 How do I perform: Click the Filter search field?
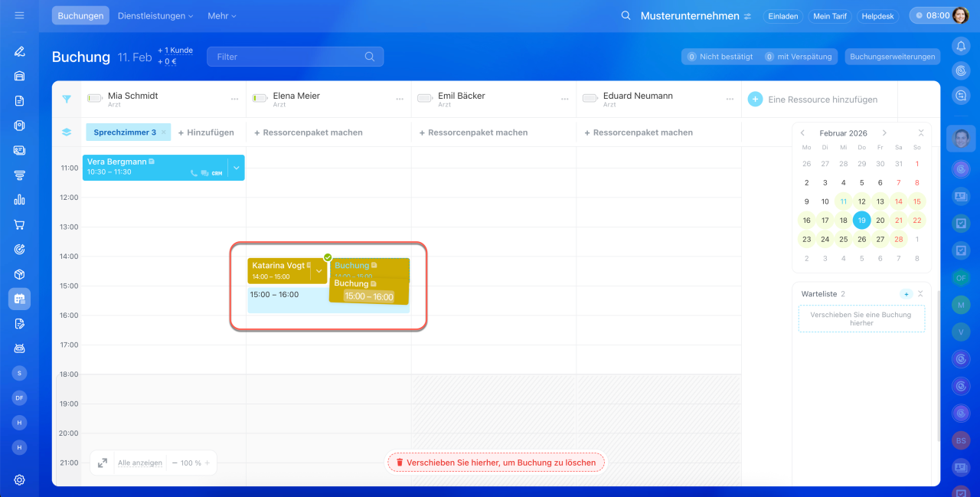pyautogui.click(x=295, y=57)
